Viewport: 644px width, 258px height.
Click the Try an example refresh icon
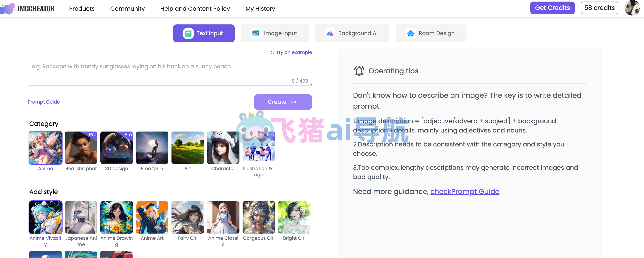click(x=272, y=52)
